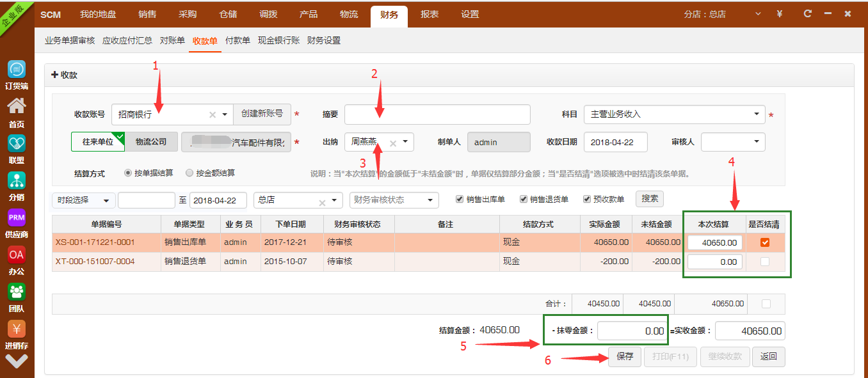The width and height of the screenshot is (868, 378).
Task: Open the PRM 供应商 icon
Action: point(17,217)
